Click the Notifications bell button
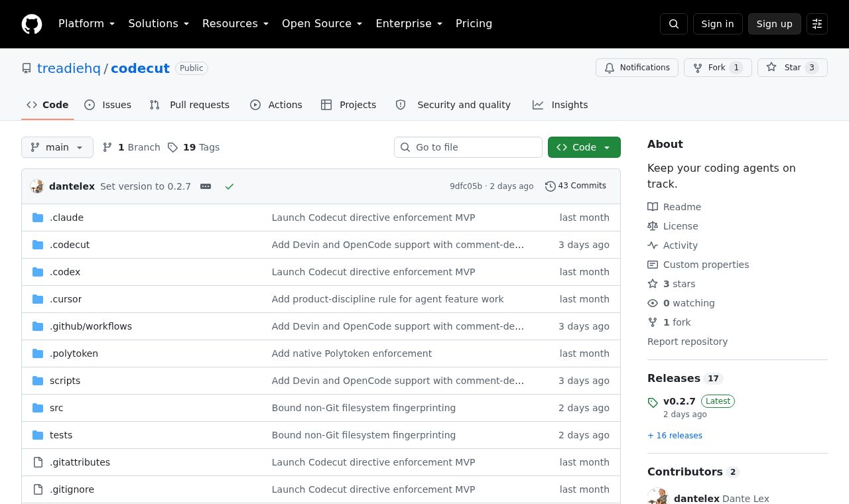849x504 pixels. click(x=637, y=68)
